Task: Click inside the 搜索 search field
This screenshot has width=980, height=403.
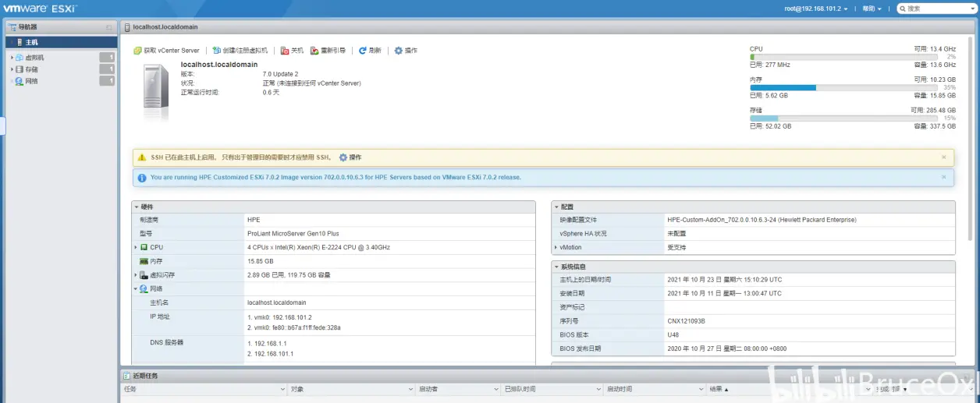Action: (x=938, y=9)
